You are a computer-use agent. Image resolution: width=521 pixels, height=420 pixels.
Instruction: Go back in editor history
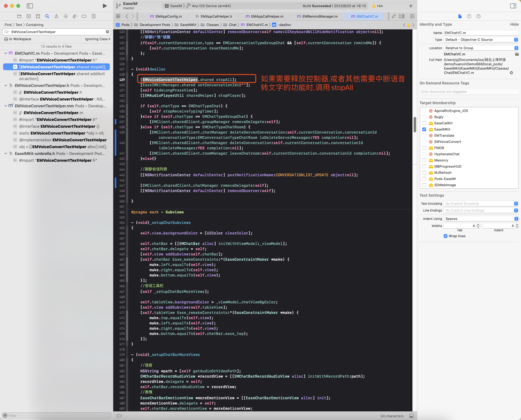127,16
